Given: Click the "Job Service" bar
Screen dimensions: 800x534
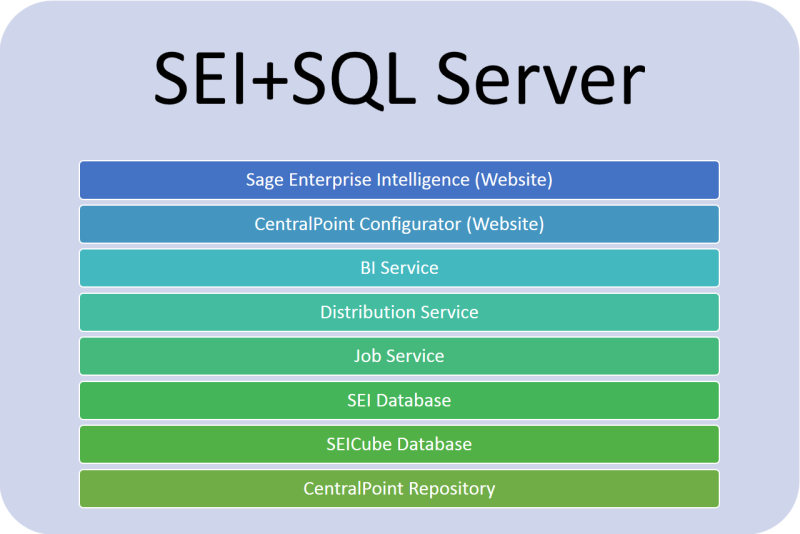Looking at the screenshot, I should pos(399,356).
